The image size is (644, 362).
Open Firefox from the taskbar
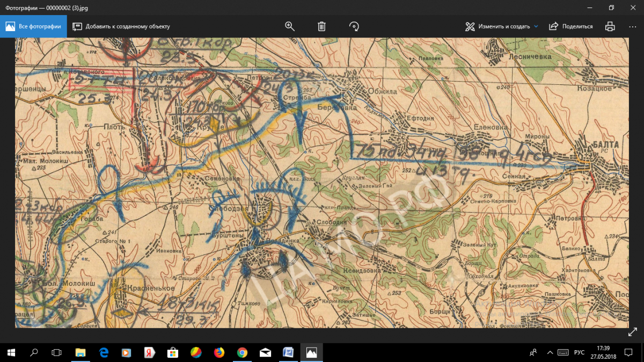click(219, 353)
